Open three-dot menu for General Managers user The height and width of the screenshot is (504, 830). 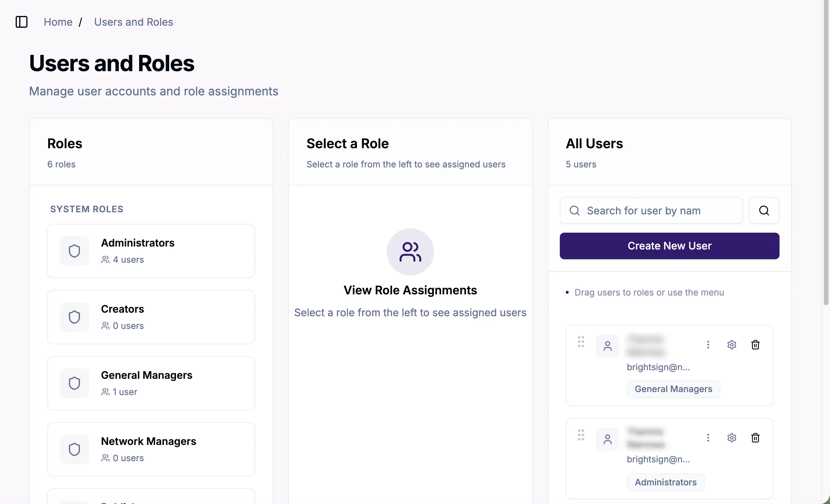708,345
